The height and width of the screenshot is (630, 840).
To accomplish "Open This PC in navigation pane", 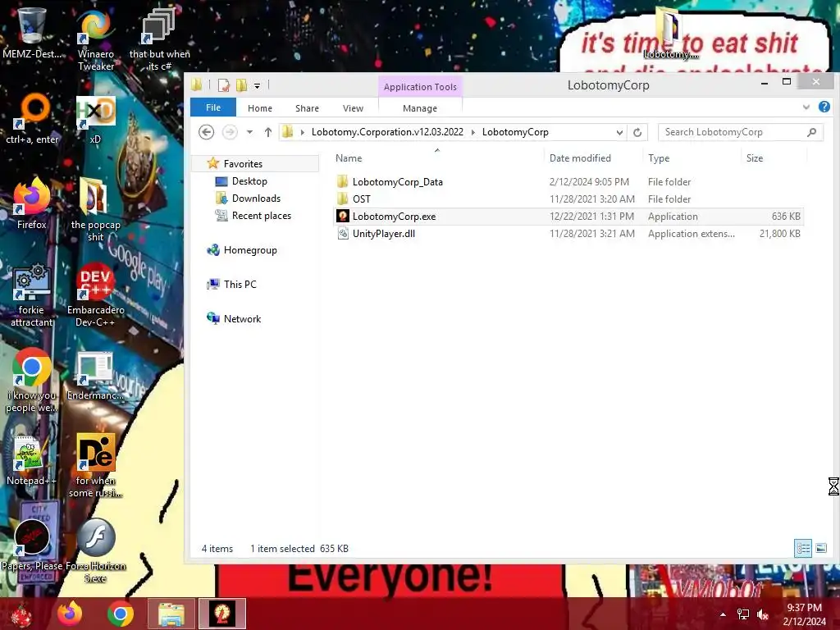I will coord(240,285).
